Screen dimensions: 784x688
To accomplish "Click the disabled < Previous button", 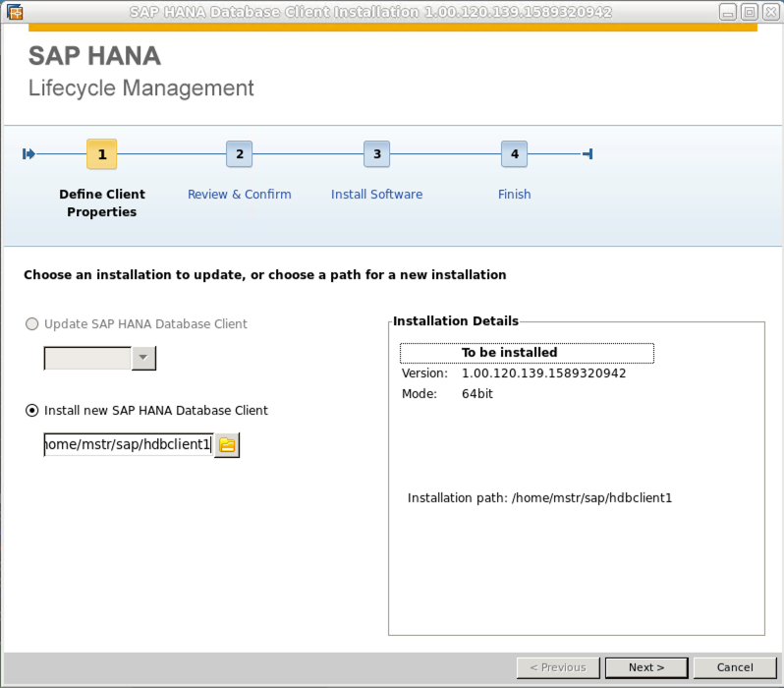I will coord(558,667).
